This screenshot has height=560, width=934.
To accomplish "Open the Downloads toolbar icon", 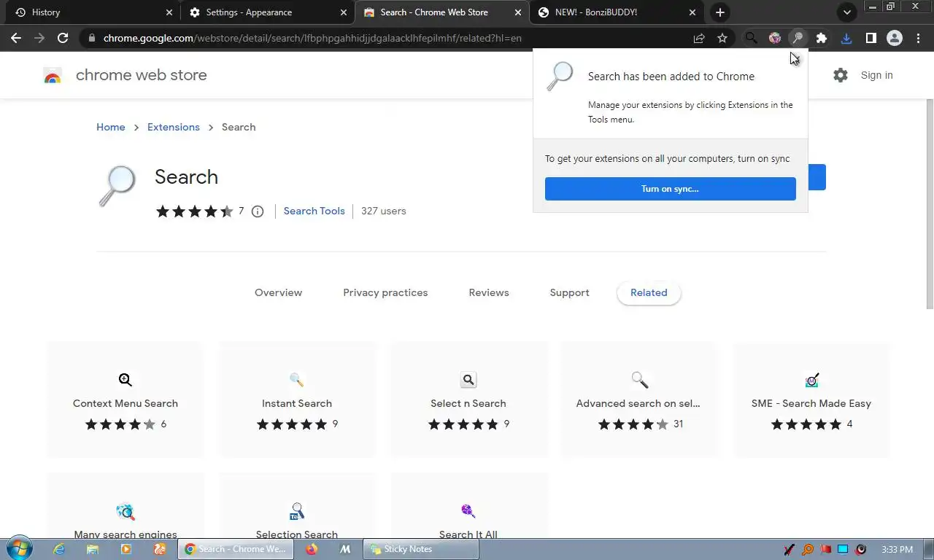I will [846, 38].
